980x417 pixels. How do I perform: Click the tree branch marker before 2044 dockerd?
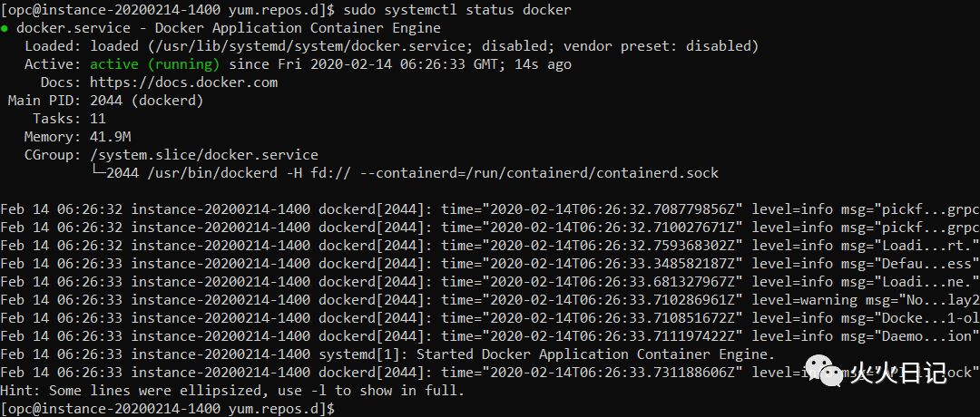[98, 173]
